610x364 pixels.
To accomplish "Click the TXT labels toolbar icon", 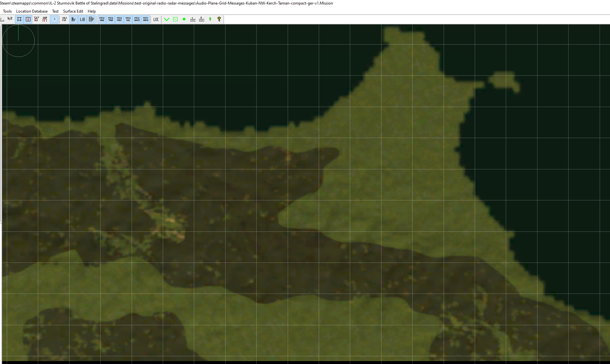I will click(37, 19).
